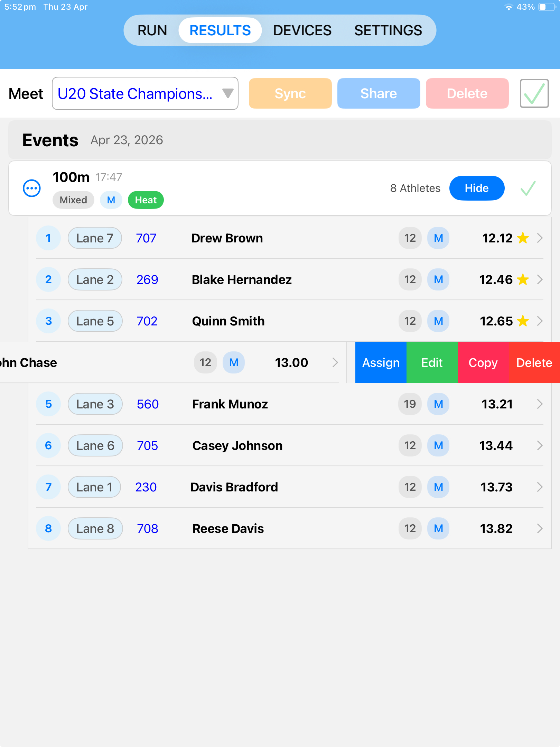Click the star next to Drew Brown's 12.12

tap(523, 238)
